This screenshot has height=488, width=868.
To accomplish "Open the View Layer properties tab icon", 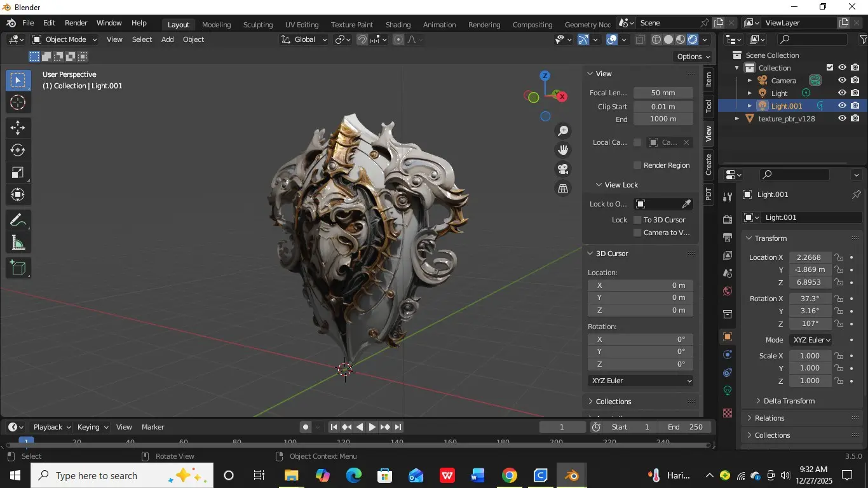I will [728, 255].
